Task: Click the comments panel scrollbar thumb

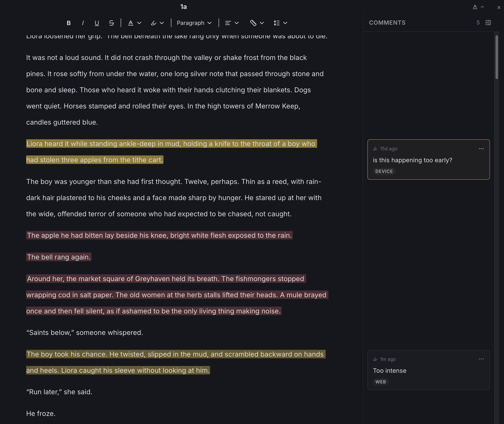Action: 497,57
